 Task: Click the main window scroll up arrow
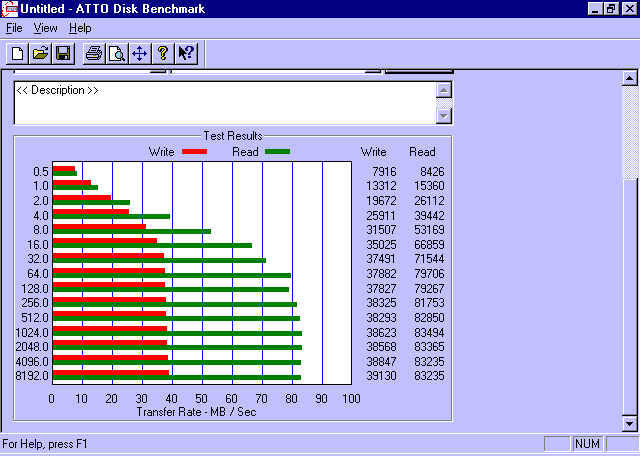click(x=630, y=78)
